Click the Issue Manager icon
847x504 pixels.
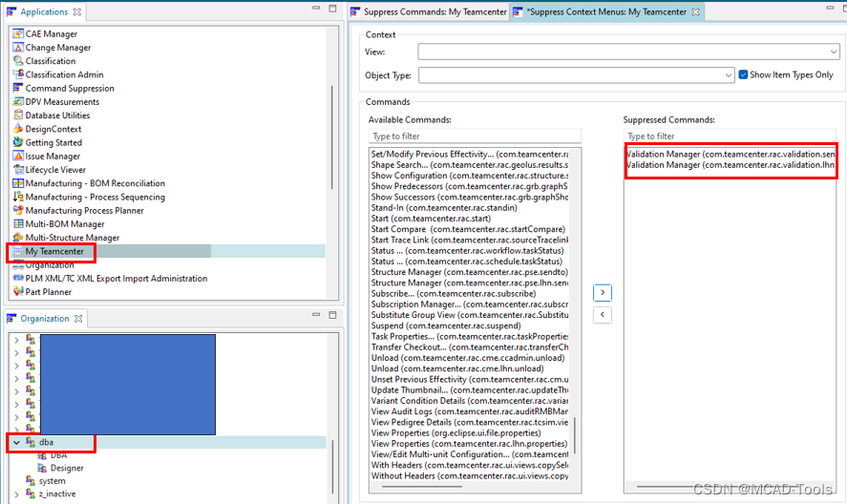pos(18,156)
